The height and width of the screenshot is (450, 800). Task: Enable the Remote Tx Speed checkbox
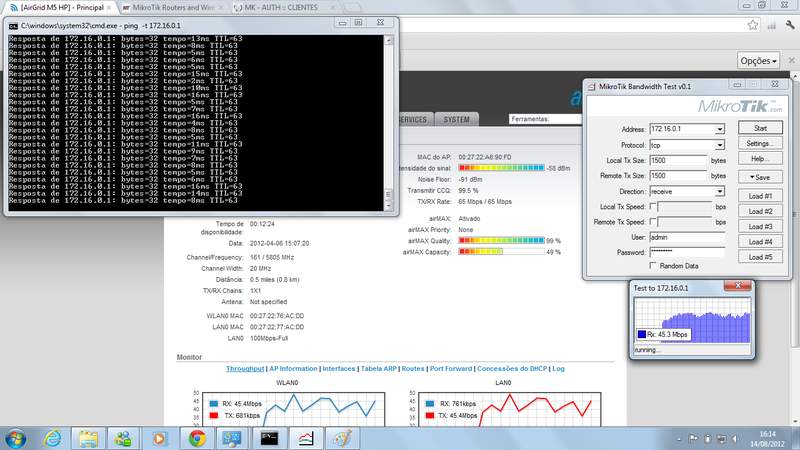pyautogui.click(x=654, y=221)
